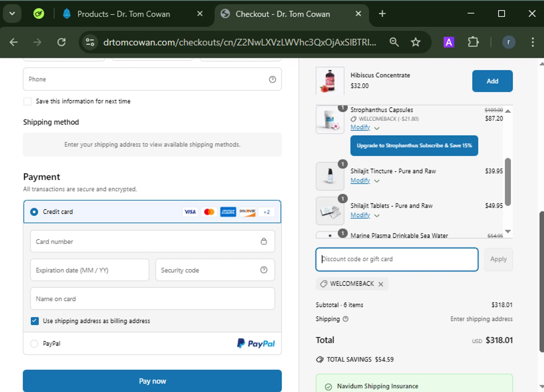Click the Mastercard logo
This screenshot has width=544, height=392.
[209, 212]
